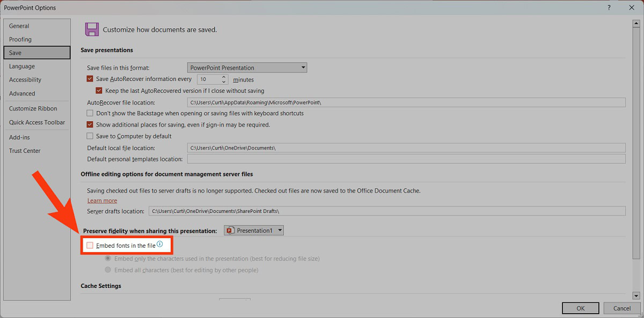Select Embed only the characters used option
This screenshot has width=644, height=318.
108,258
